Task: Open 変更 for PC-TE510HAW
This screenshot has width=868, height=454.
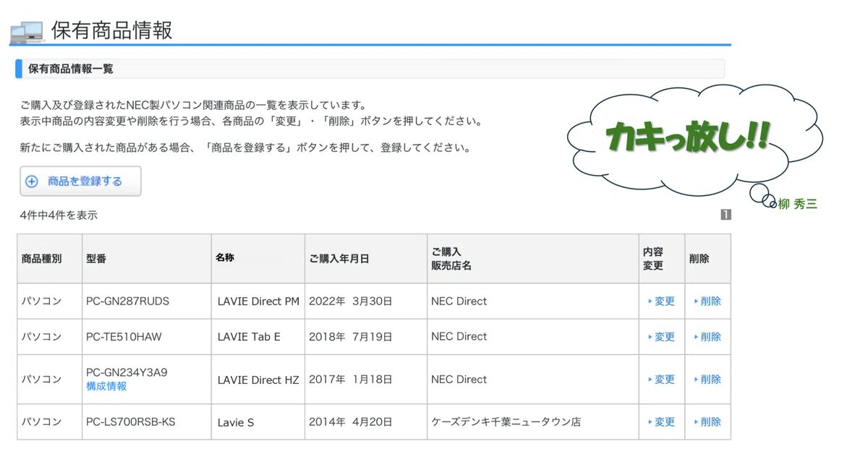Action: tap(662, 337)
